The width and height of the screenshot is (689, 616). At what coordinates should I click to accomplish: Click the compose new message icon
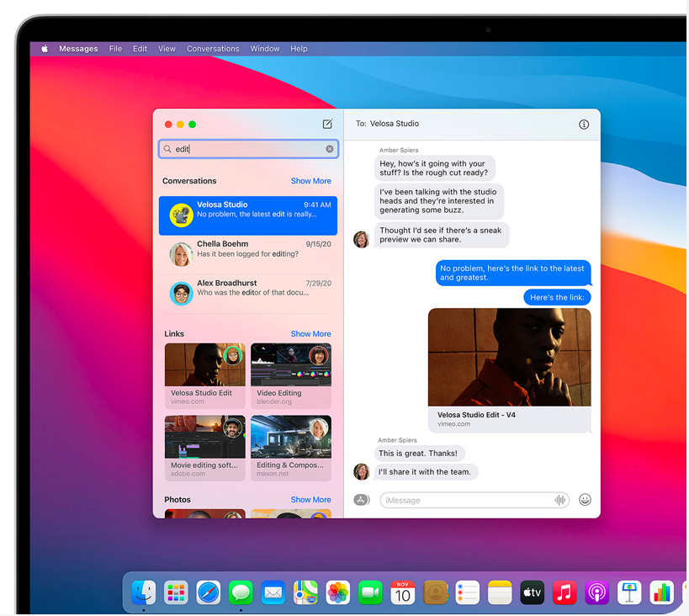(x=327, y=125)
